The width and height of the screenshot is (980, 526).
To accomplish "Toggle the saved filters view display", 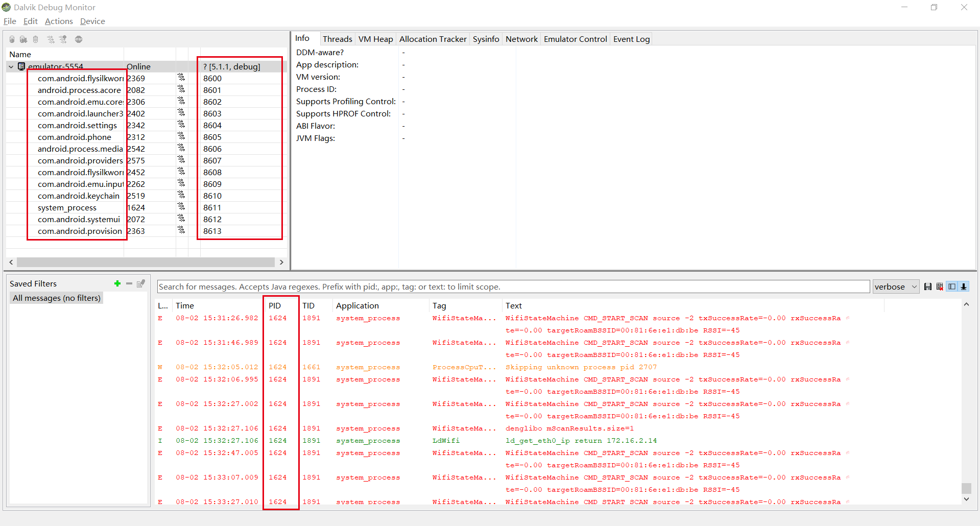I will 952,286.
